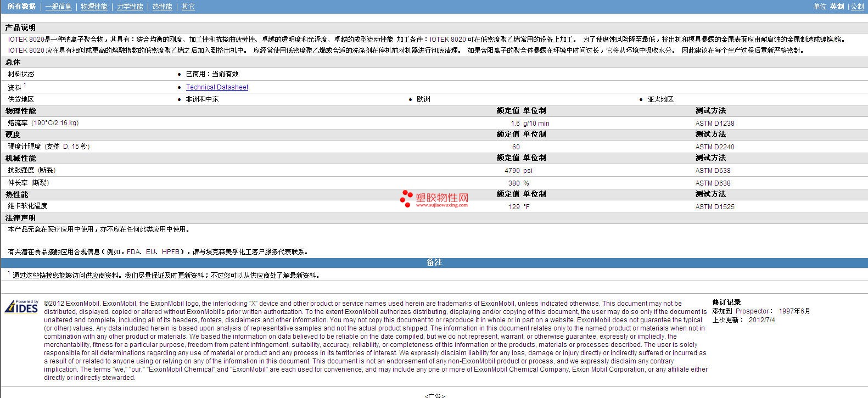Image resolution: width=868 pixels, height=398 pixels.
Task: Click the Vicat value 129
Action: pos(514,207)
